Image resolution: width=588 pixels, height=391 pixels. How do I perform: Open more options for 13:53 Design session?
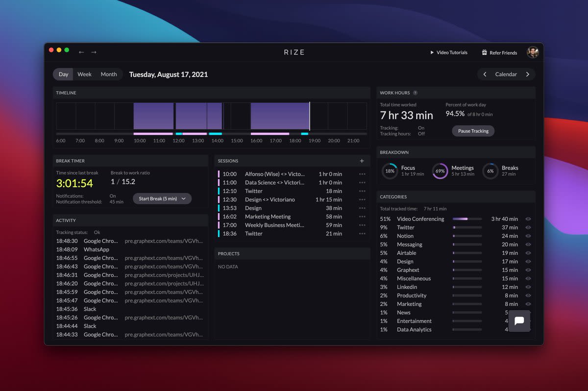tap(362, 208)
